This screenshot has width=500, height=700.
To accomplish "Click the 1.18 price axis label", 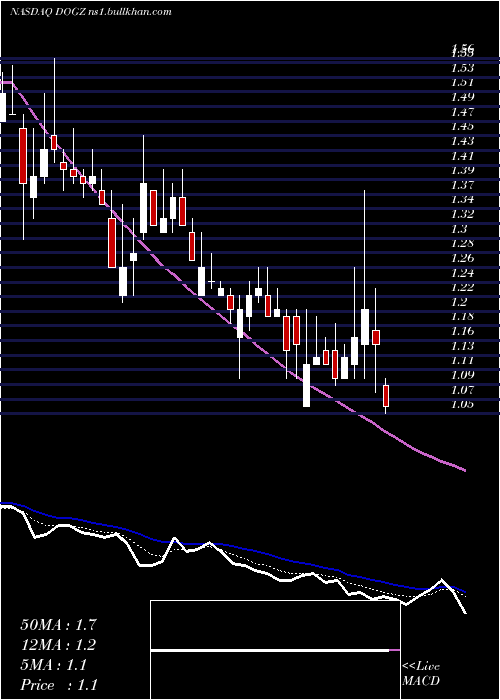I will tap(462, 316).
